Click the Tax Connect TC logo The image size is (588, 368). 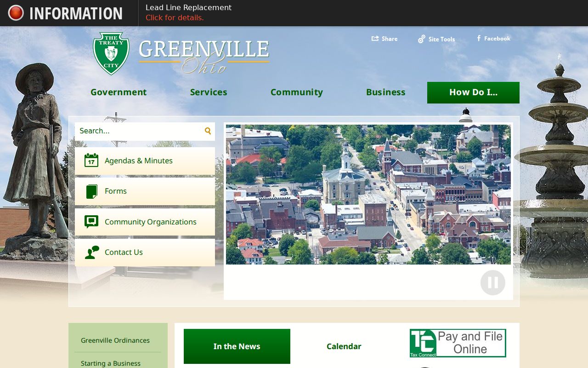423,343
